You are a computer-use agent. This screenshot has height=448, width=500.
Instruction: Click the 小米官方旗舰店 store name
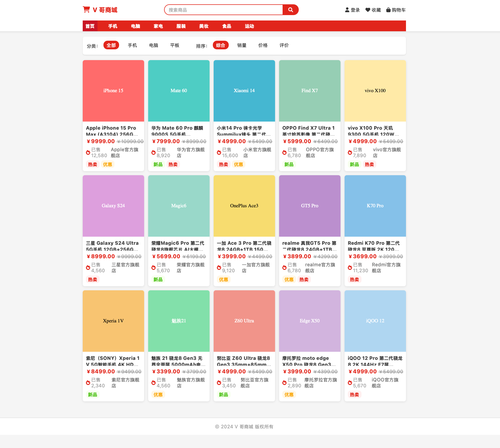click(x=257, y=153)
